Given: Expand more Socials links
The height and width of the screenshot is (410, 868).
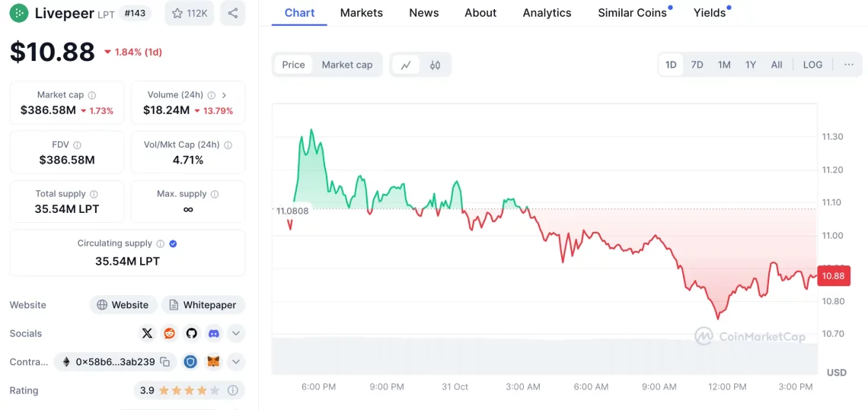Looking at the screenshot, I should (x=236, y=333).
